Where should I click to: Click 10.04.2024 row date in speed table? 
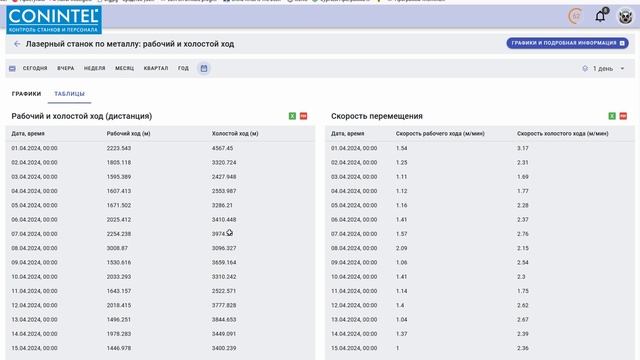[x=354, y=277]
